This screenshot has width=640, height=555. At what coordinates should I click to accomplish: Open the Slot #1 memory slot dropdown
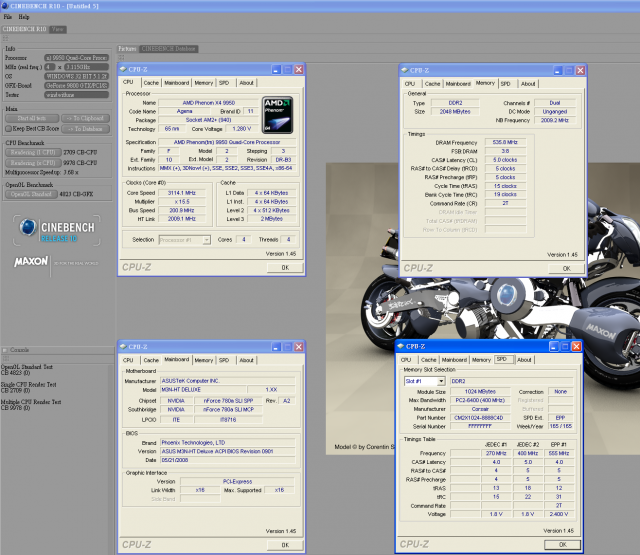point(441,381)
